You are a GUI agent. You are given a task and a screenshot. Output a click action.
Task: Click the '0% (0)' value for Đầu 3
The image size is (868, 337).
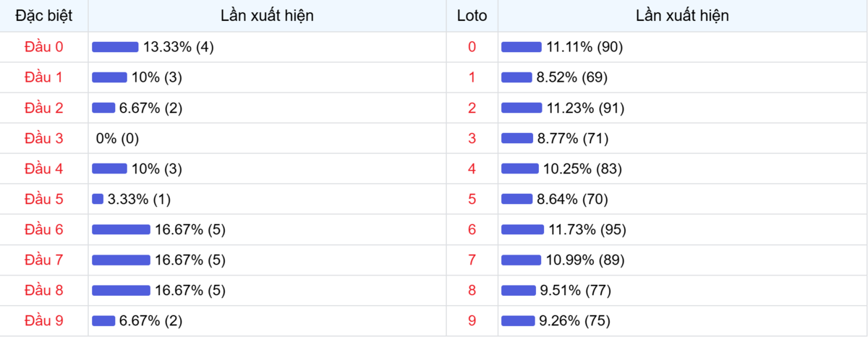[x=117, y=138]
